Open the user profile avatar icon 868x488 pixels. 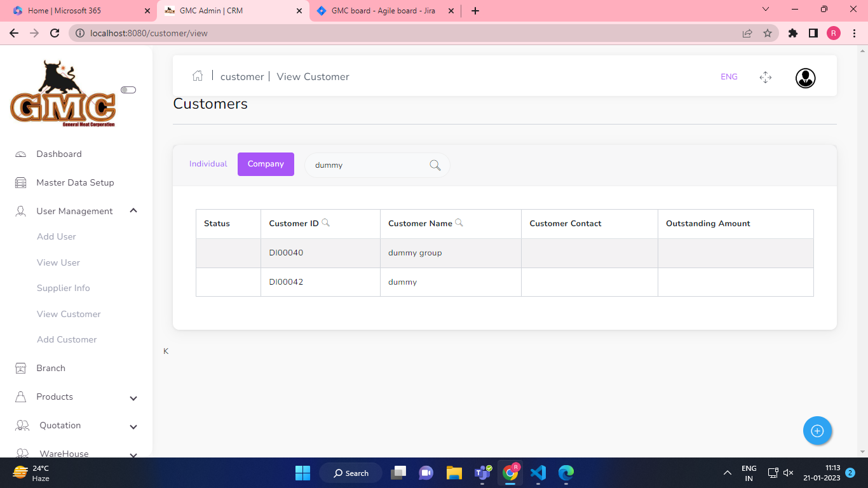(x=805, y=78)
